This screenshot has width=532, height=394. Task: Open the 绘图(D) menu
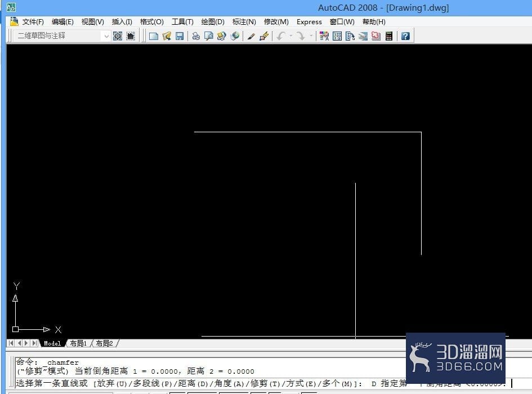click(213, 22)
